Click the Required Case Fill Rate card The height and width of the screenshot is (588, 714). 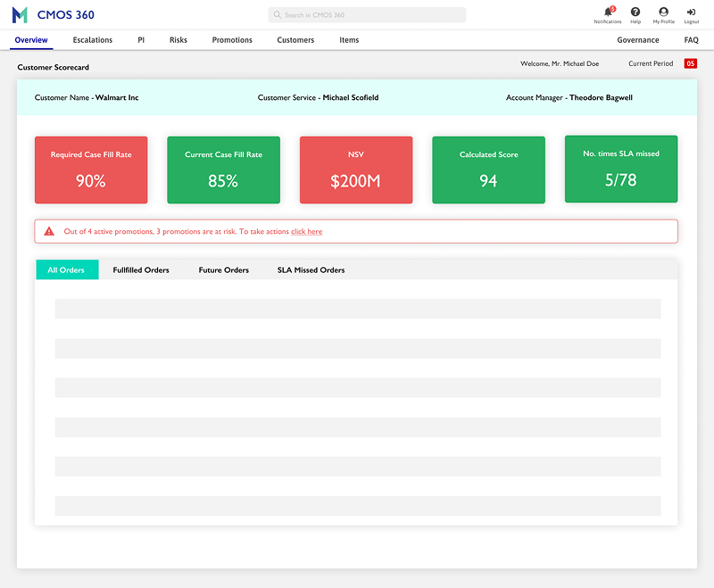91,170
